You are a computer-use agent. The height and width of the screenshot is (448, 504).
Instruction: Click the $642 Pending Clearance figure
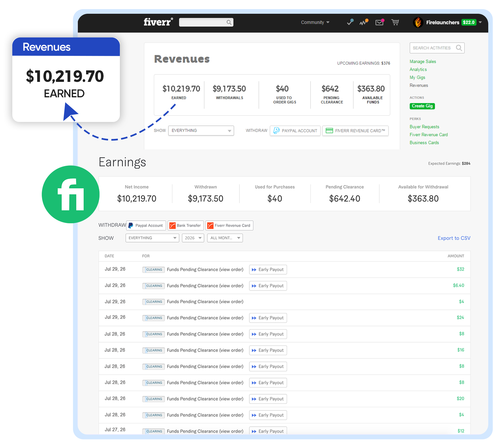click(330, 89)
